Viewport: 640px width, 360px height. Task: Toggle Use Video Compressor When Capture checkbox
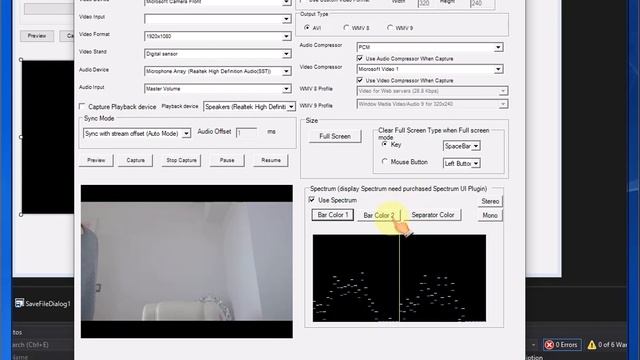coord(360,80)
